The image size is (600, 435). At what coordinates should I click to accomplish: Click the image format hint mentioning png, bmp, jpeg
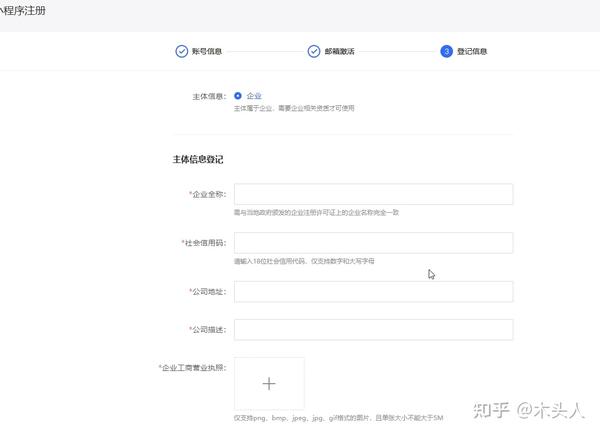pyautogui.click(x=338, y=418)
